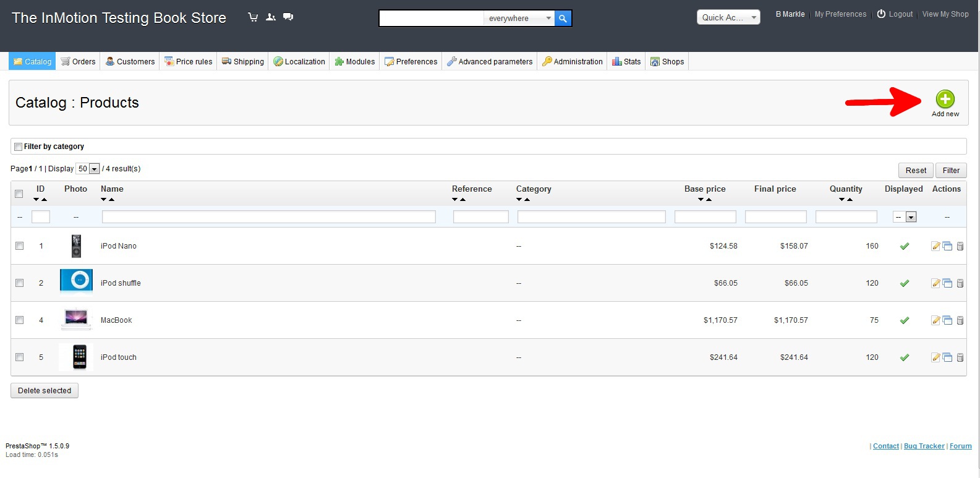The width and height of the screenshot is (980, 478).
Task: Expand the Quick Access dropdown
Action: tap(728, 17)
